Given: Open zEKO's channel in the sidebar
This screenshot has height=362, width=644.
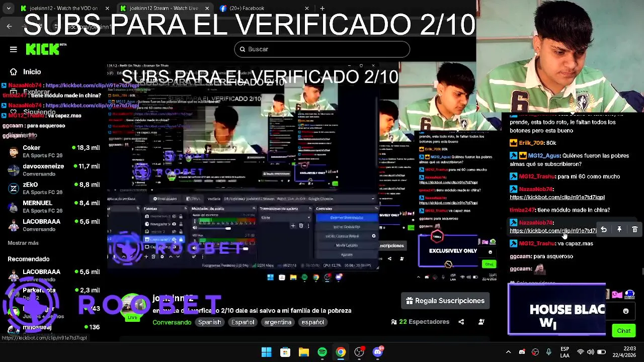Looking at the screenshot, I should pyautogui.click(x=53, y=188).
